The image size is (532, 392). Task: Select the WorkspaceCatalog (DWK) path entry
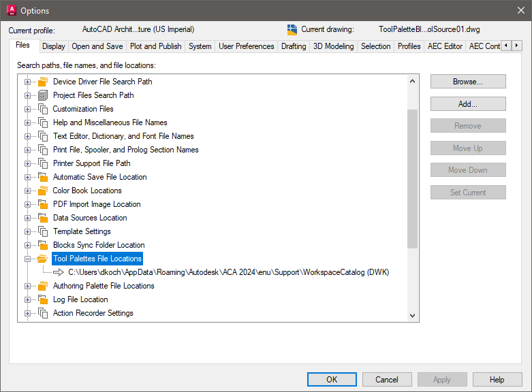pyautogui.click(x=228, y=272)
